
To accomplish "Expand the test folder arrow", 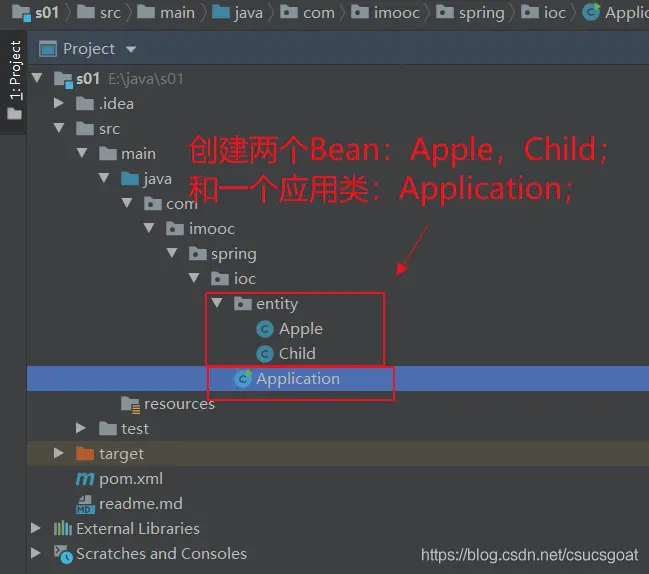I will click(x=81, y=428).
